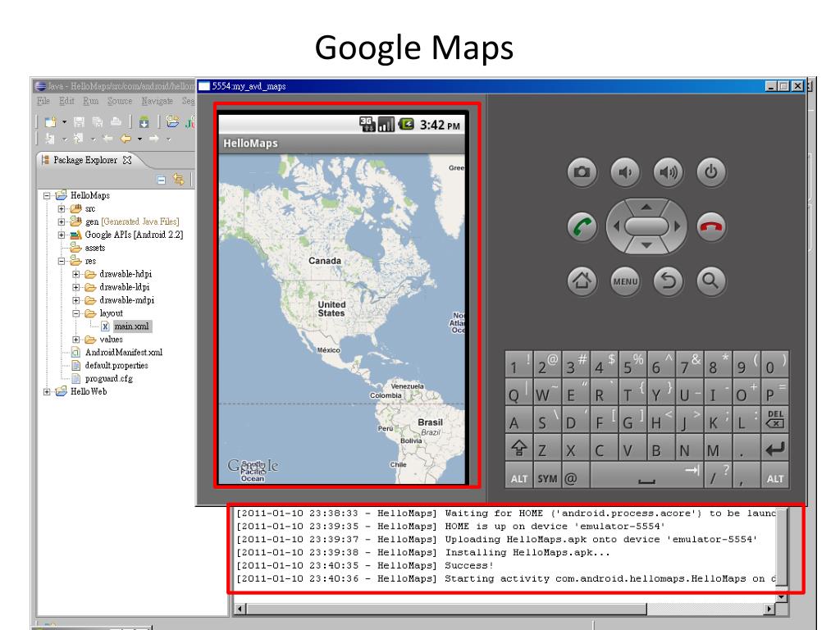Screen dimensions: 840x630
Task: Click the emulator Home button
Action: [x=582, y=281]
